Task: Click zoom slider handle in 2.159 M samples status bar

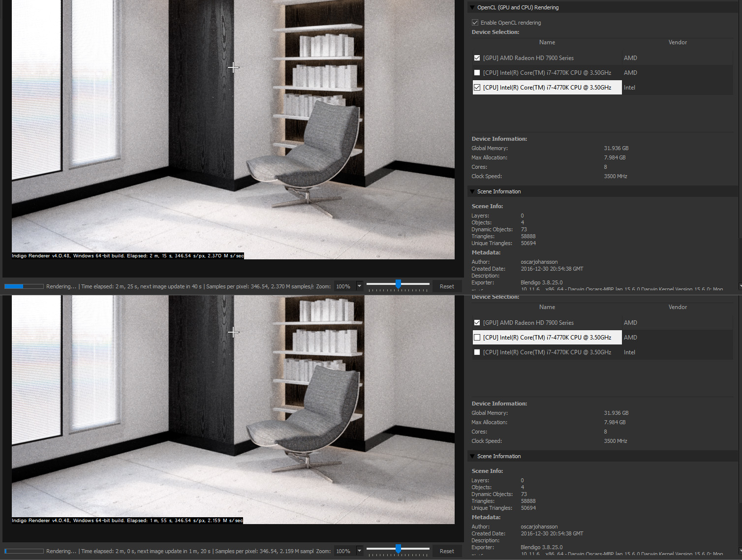Action: (398, 549)
